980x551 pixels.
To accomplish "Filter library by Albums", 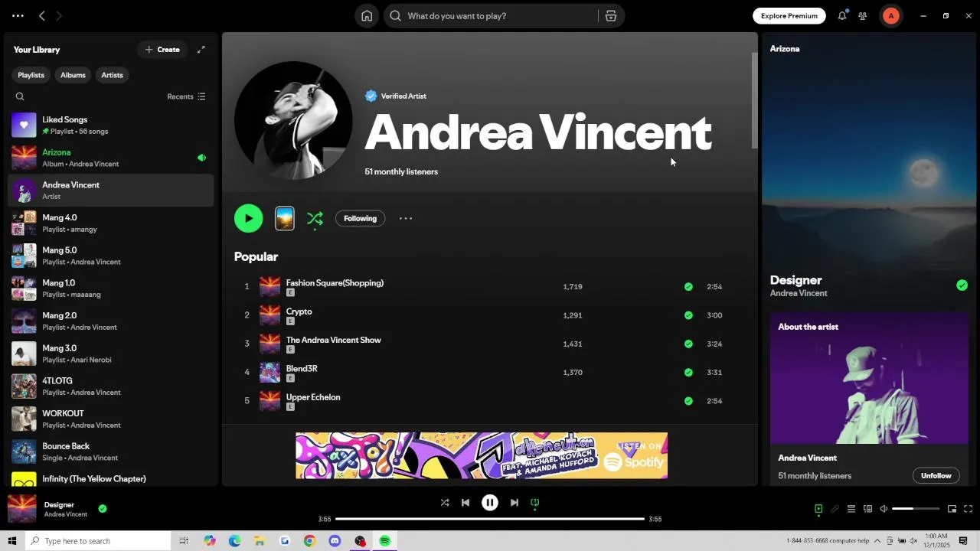I will tap(73, 75).
